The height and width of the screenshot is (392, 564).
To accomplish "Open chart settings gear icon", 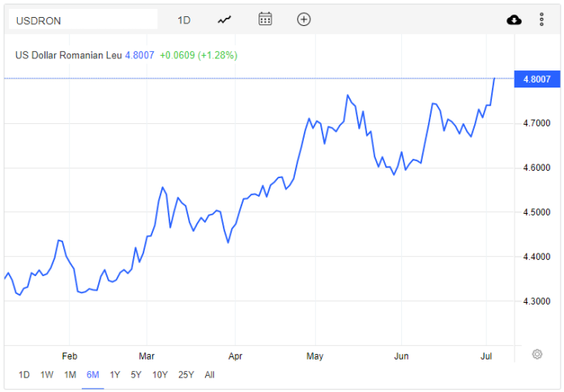I will [536, 354].
